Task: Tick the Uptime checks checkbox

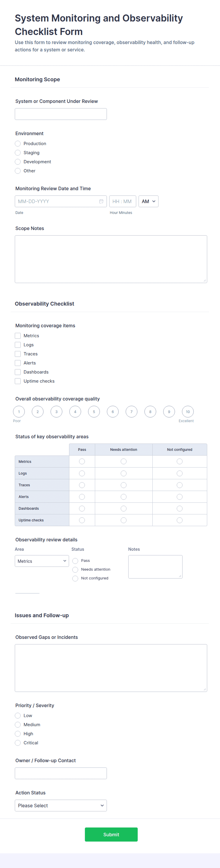Action: coord(18,381)
